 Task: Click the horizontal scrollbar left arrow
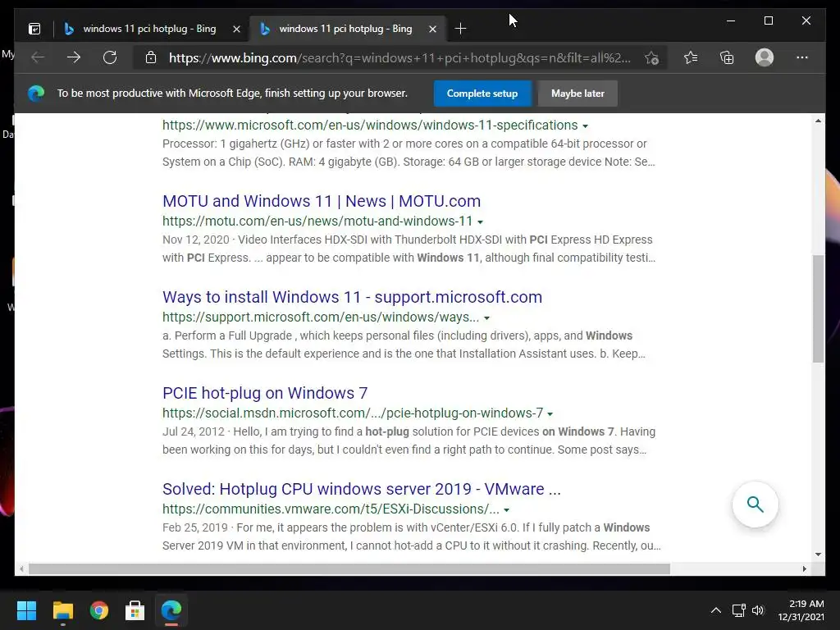(x=21, y=569)
